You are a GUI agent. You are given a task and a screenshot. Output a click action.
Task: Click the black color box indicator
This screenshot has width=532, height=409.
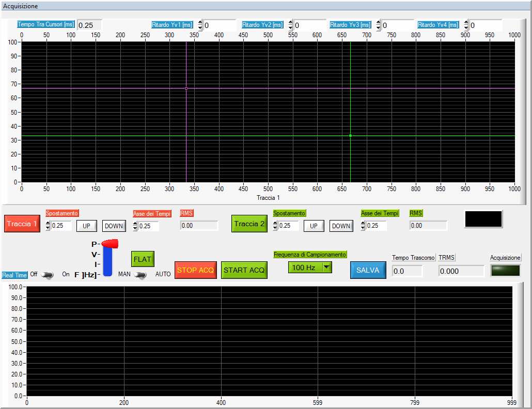pyautogui.click(x=483, y=219)
